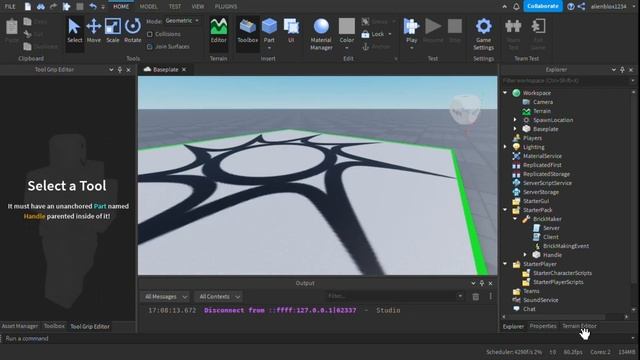Click the find binoculars icon in quick access bar
The width and height of the screenshot is (640, 360).
pos(40,7)
